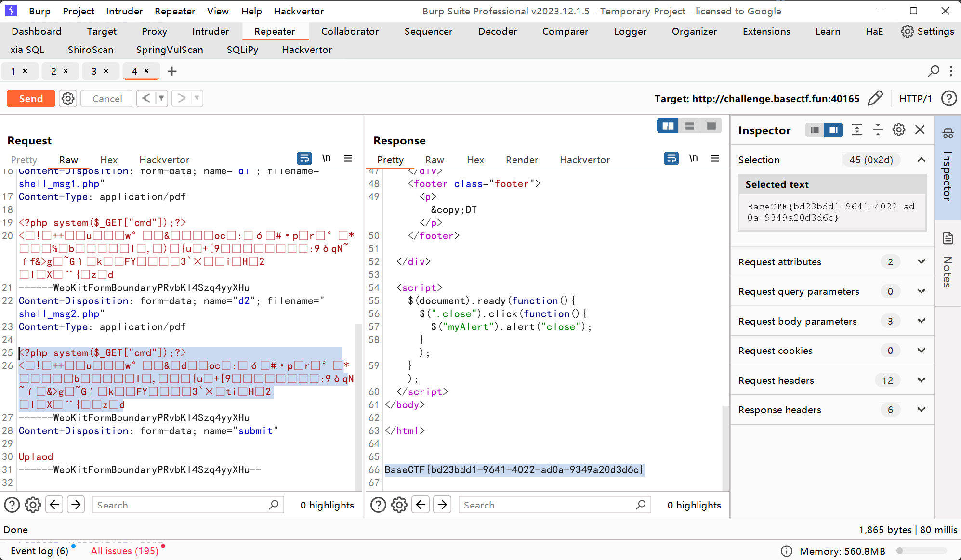Open Response search settings gear
This screenshot has width=961, height=560.
point(399,505)
